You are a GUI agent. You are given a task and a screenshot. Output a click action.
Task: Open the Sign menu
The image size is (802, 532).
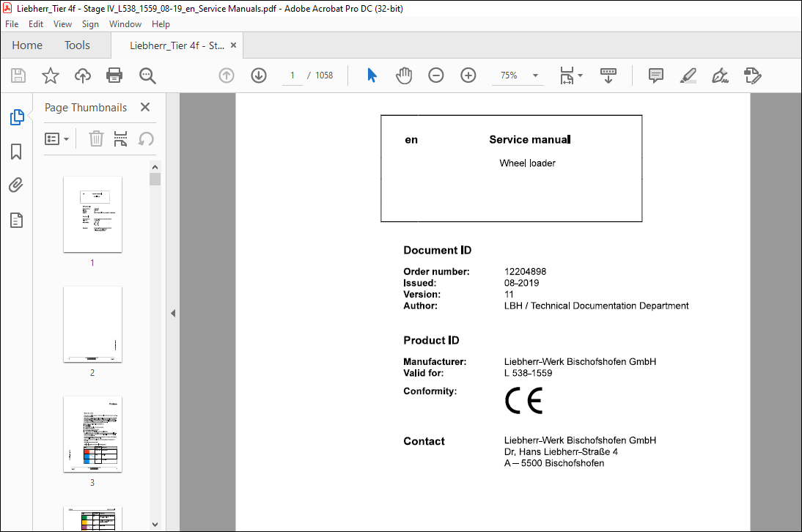90,24
